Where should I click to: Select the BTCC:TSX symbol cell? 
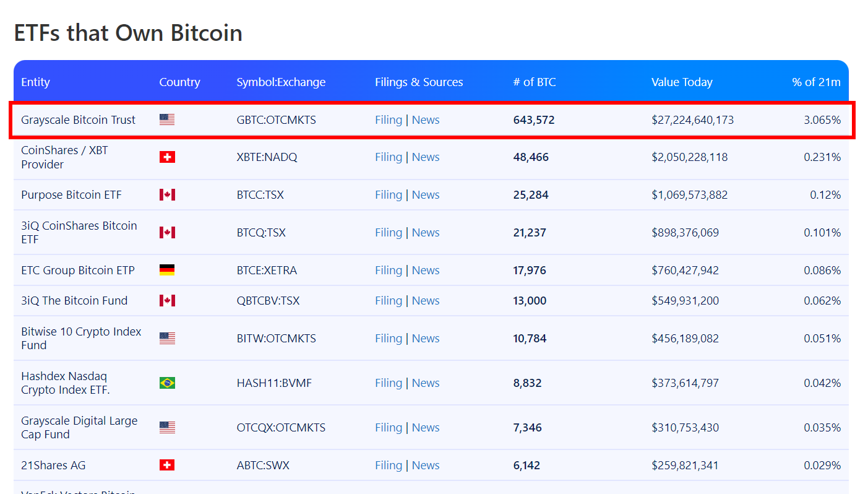point(260,195)
